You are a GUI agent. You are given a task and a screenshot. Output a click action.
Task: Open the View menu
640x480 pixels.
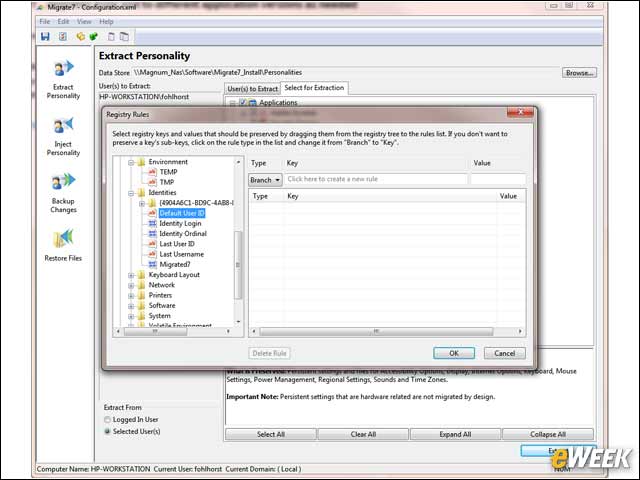tap(84, 22)
